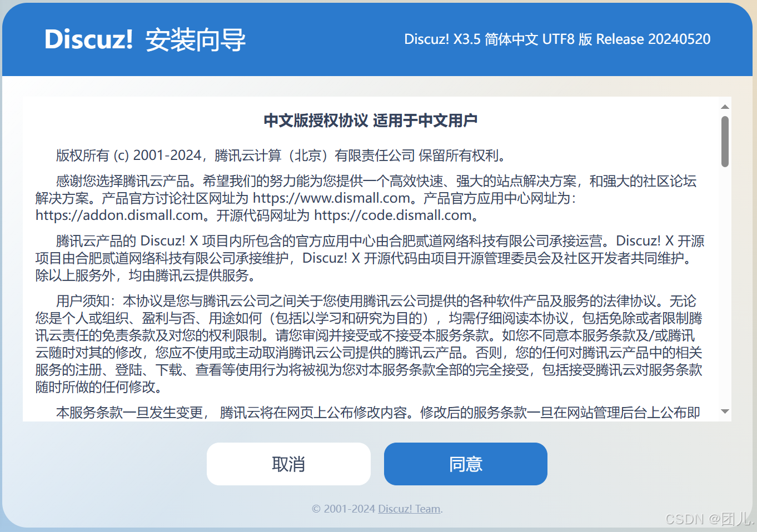The image size is (757, 532).
Task: Click the text https://www.dismall.com in the agreement
Action: (332, 198)
